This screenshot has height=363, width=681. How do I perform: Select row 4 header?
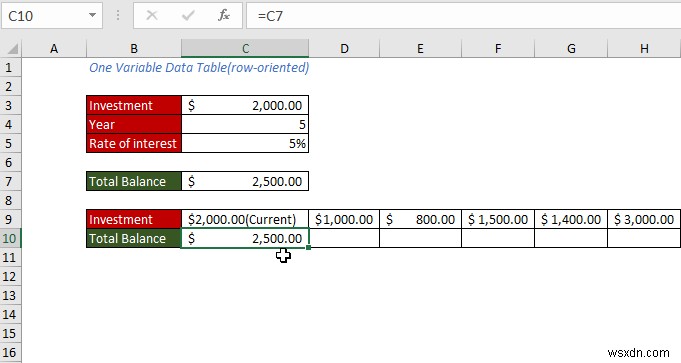(x=10, y=125)
